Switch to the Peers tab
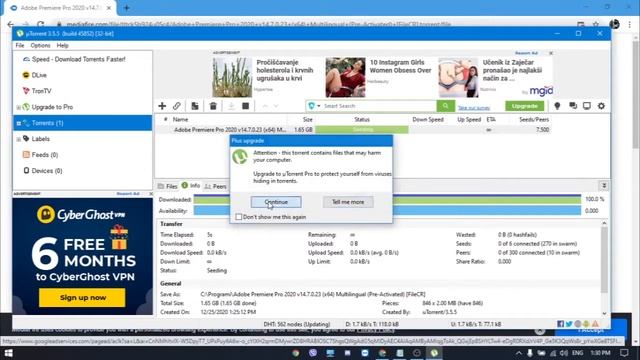Image resolution: width=640 pixels, height=360 pixels. coord(216,186)
